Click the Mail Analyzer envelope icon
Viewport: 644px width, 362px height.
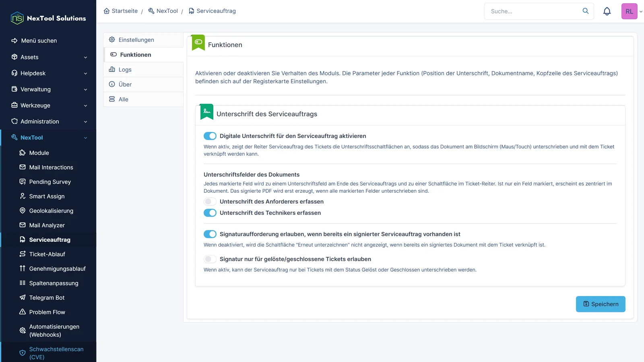click(x=23, y=225)
